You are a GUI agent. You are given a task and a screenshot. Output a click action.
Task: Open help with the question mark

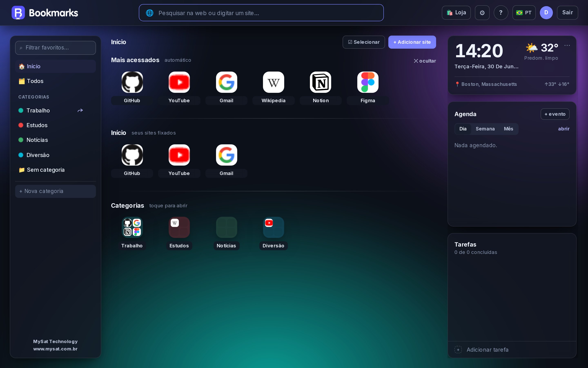(501, 13)
